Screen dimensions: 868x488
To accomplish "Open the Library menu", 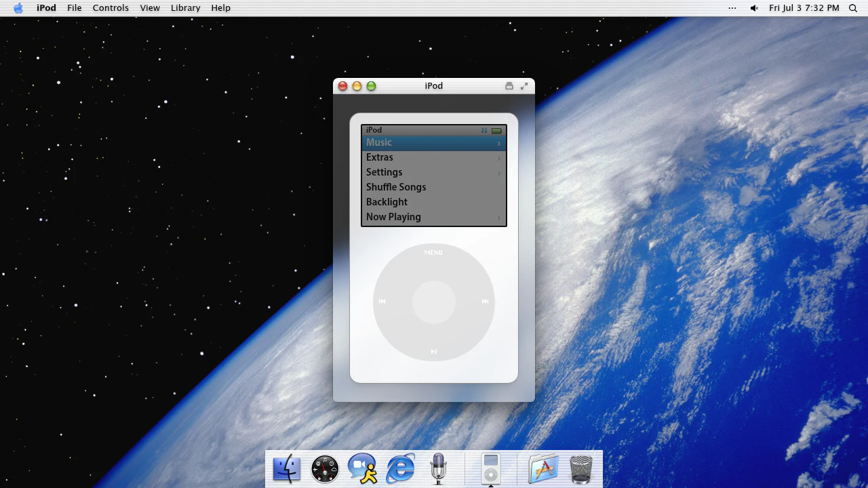I will [185, 8].
